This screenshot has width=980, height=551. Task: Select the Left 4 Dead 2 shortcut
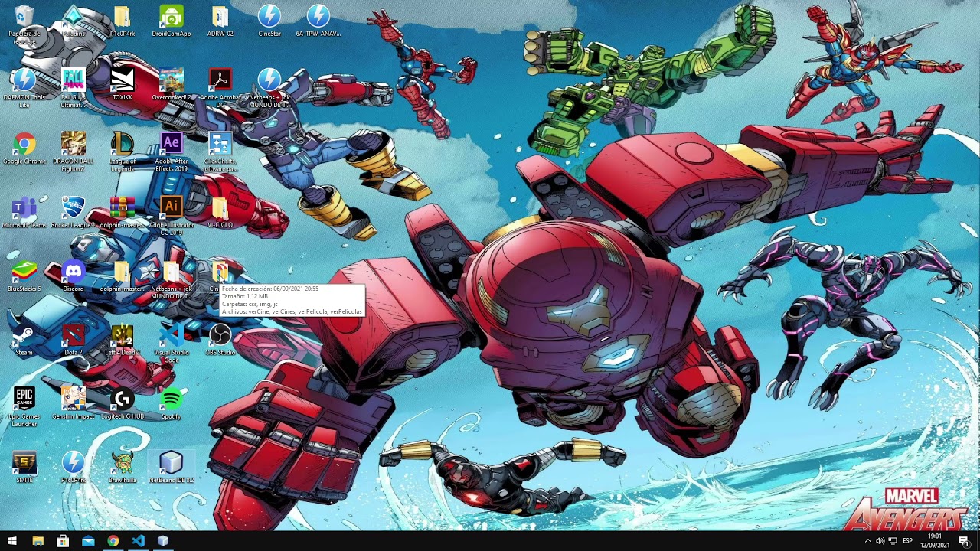[122, 340]
